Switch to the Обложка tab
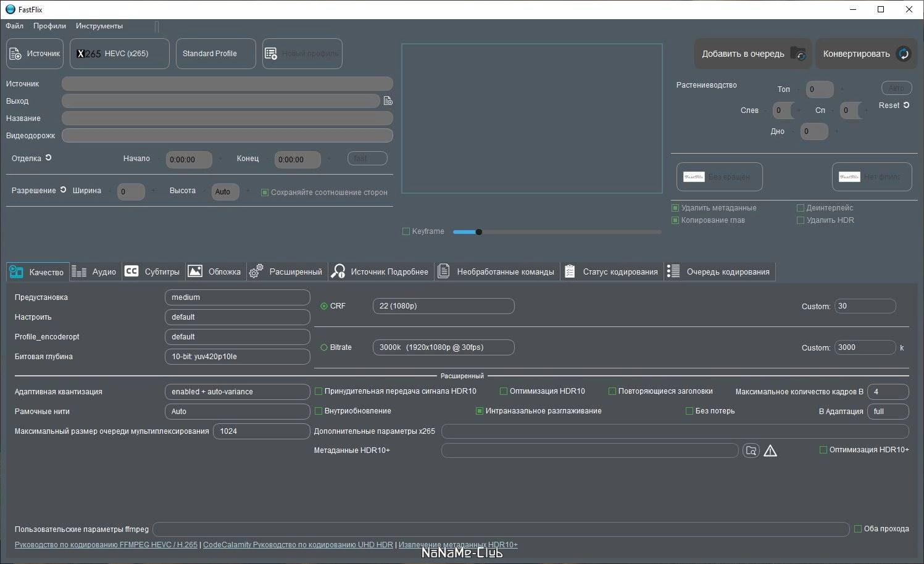Image resolution: width=924 pixels, height=564 pixels. coord(215,272)
